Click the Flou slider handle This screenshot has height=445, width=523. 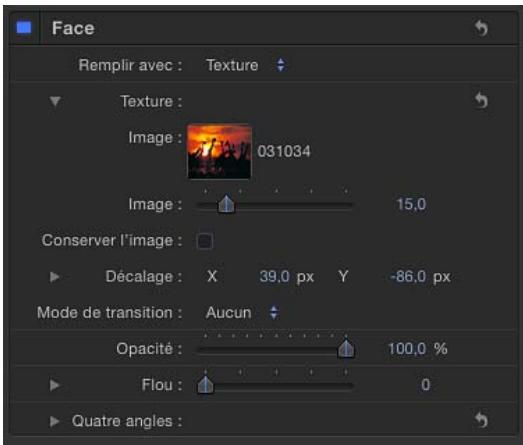tap(205, 385)
